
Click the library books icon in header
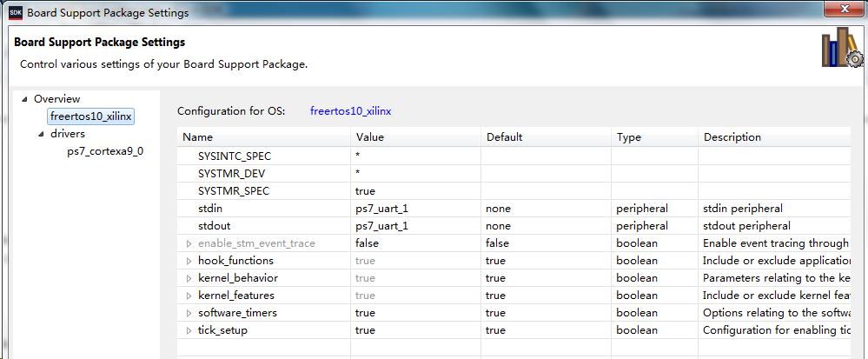[x=842, y=49]
